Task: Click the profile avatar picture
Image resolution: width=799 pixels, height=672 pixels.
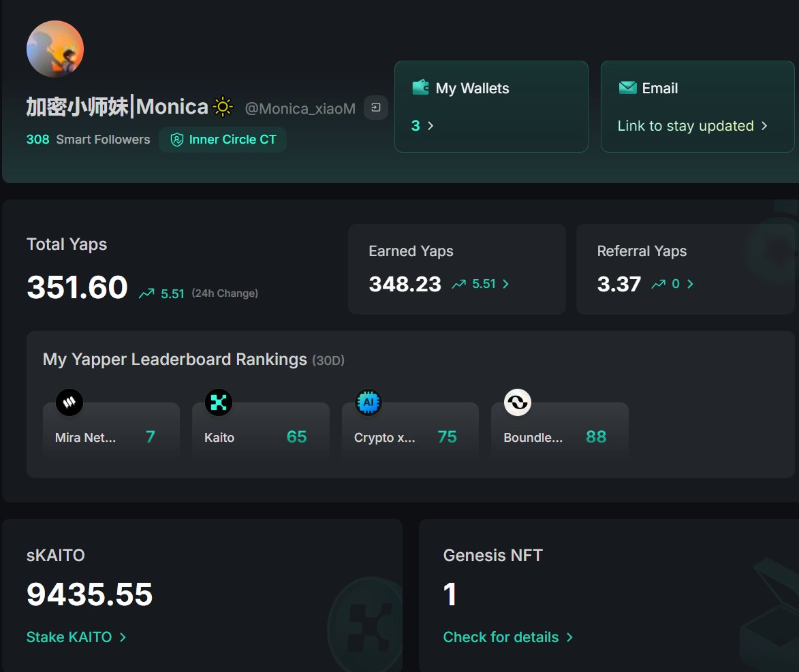Action: point(55,49)
